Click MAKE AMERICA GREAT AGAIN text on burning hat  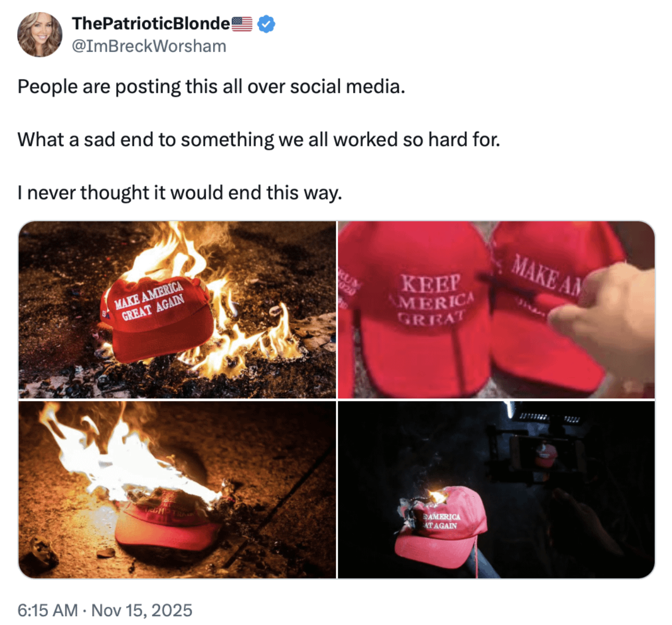pyautogui.click(x=149, y=301)
